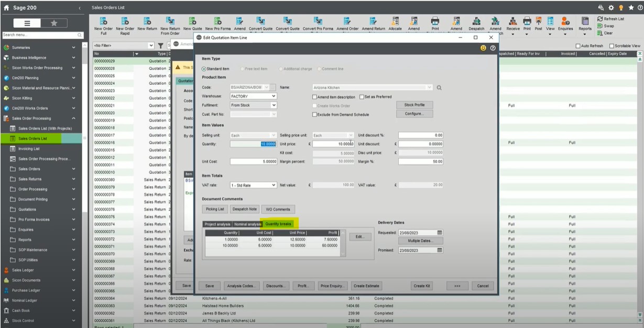
Task: Click the Stock Profile button
Action: pos(414,105)
